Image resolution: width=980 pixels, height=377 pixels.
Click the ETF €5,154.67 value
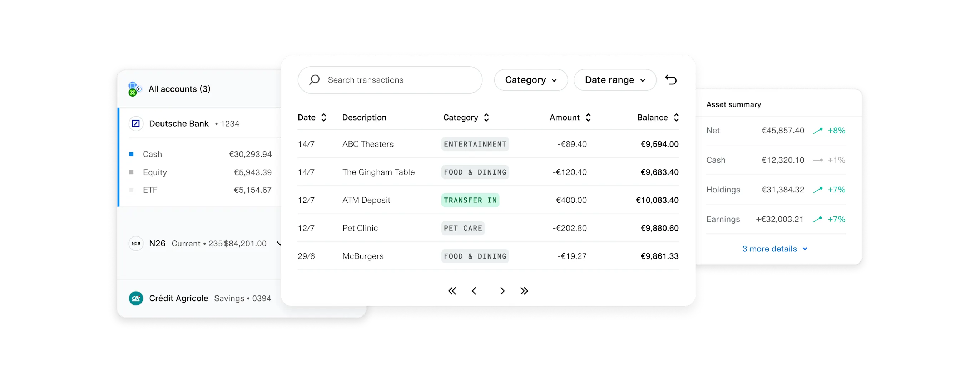pos(253,190)
